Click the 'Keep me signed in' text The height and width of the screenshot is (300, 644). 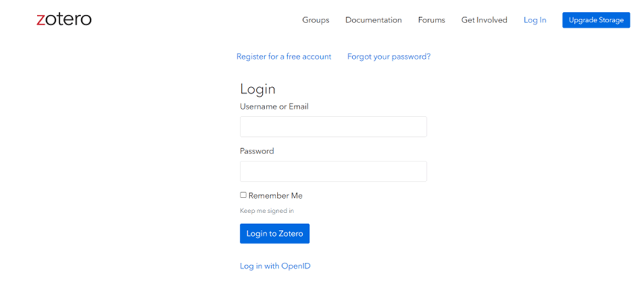(267, 211)
